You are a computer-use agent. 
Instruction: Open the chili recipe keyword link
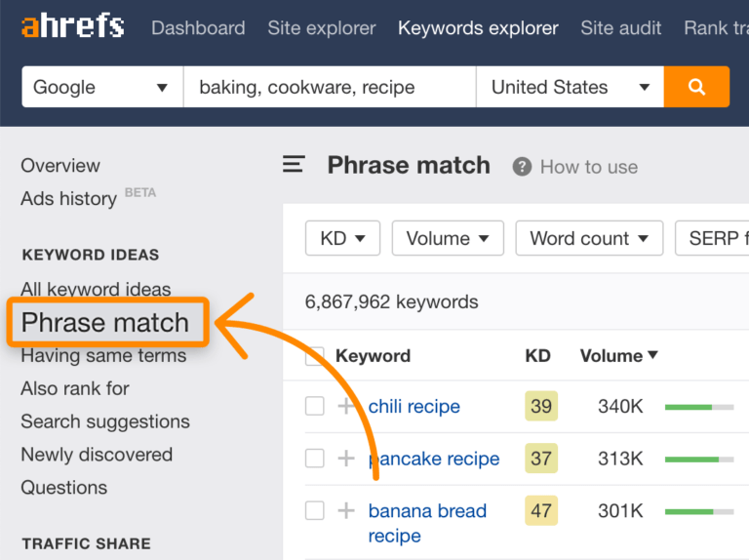coord(414,406)
